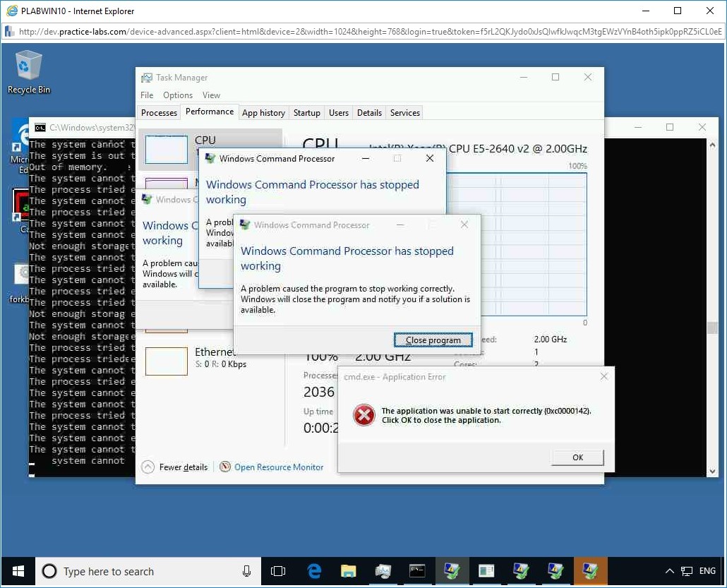Select the CPU graph in Task Manager sidebar
This screenshot has height=588, width=727.
point(166,150)
